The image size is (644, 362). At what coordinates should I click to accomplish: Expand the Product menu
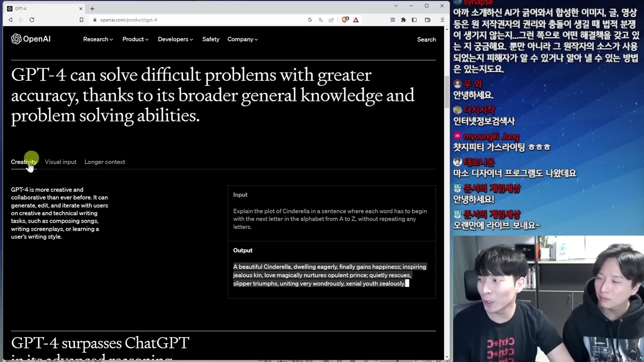pos(136,39)
